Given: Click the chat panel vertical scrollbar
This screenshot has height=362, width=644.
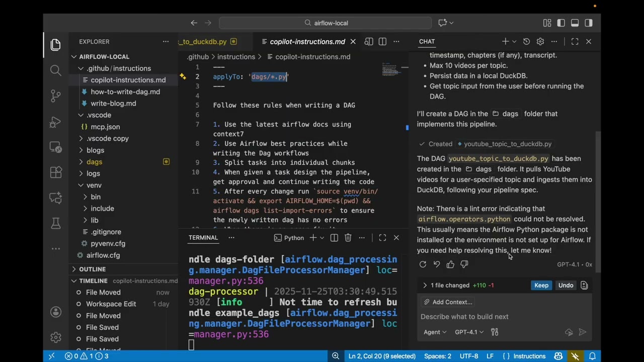Looking at the screenshot, I should [x=598, y=201].
